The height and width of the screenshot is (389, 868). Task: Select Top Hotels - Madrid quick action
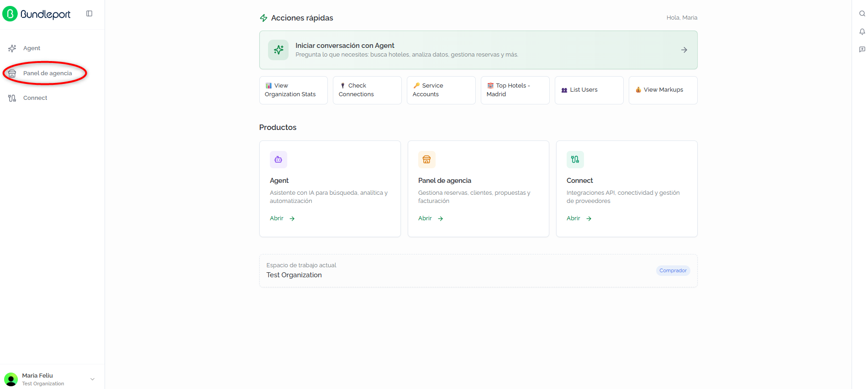(x=515, y=90)
